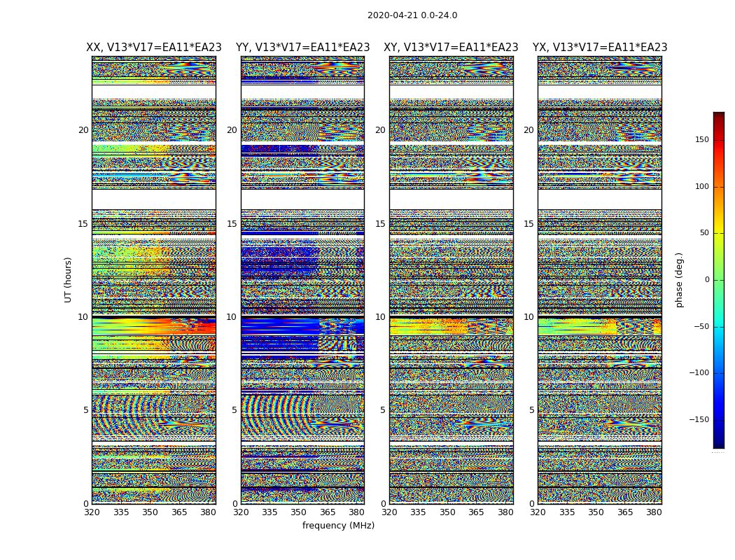Click inside the YX phase waterfall plot
735x560 pixels.
(x=600, y=280)
